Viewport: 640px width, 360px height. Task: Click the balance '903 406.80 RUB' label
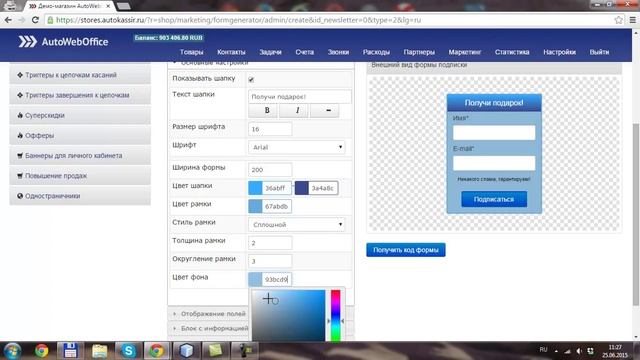(169, 38)
